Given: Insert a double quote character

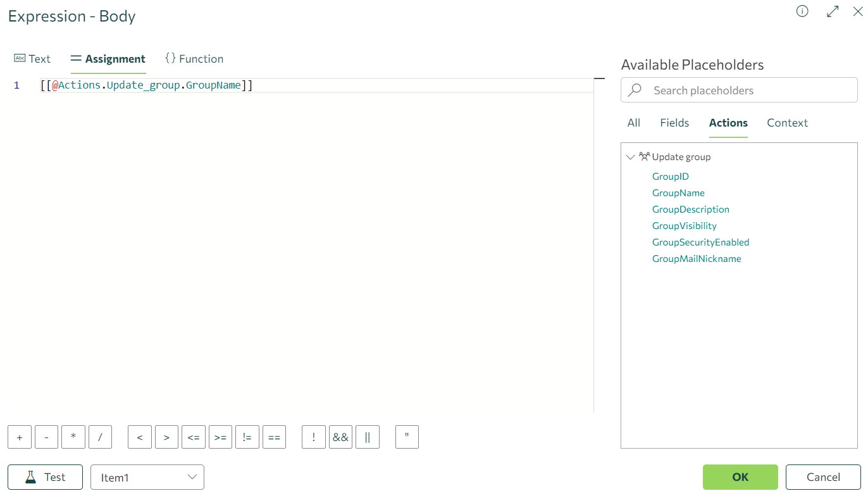Looking at the screenshot, I should coord(407,437).
